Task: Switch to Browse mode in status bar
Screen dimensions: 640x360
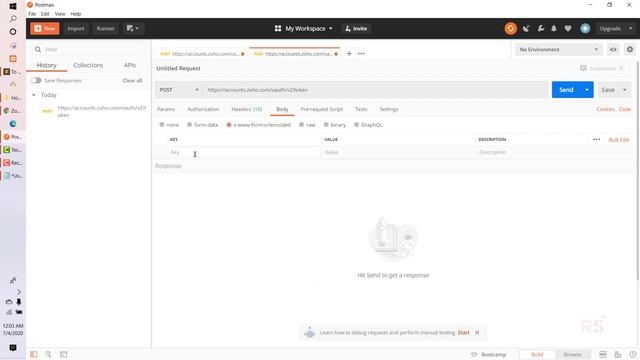Action: click(572, 354)
